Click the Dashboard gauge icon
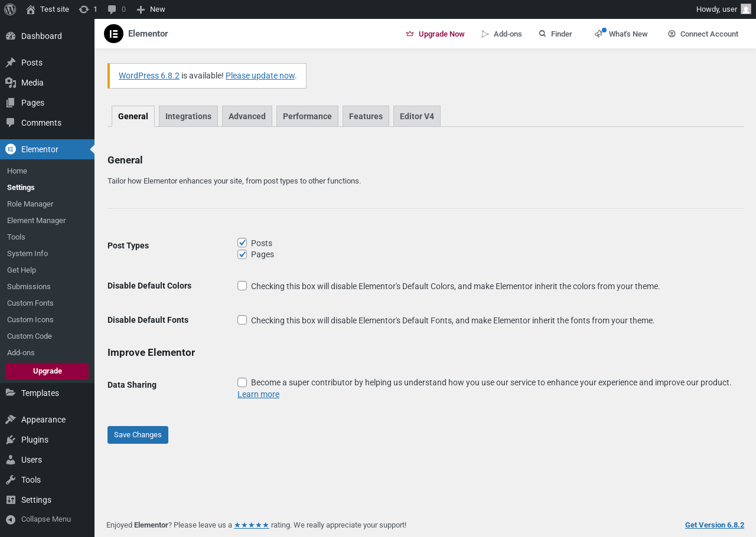 pos(11,36)
